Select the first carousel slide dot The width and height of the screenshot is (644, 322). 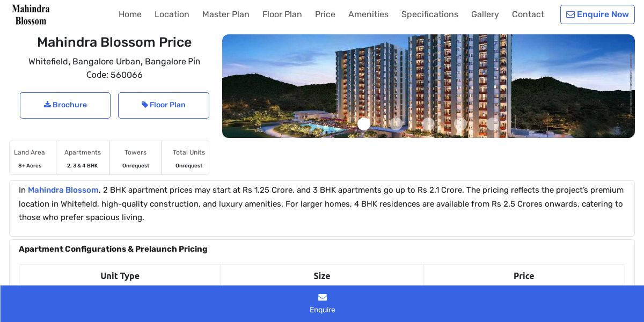tap(364, 124)
